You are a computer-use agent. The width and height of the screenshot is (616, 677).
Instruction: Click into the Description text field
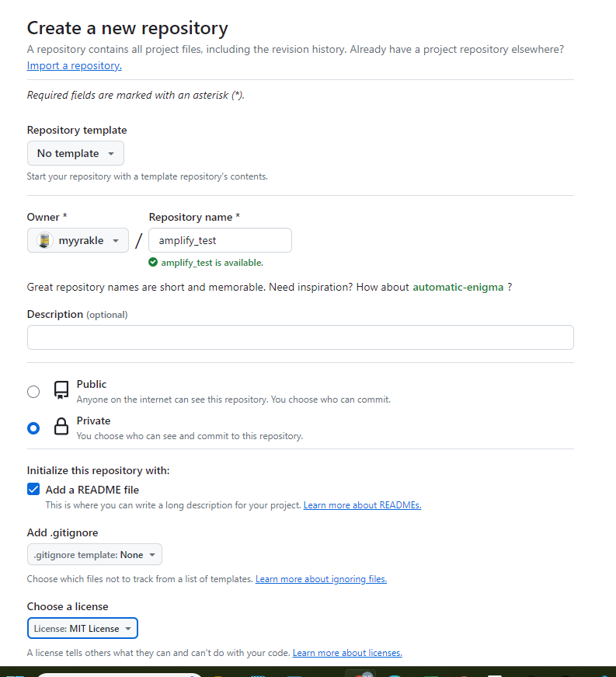(300, 337)
